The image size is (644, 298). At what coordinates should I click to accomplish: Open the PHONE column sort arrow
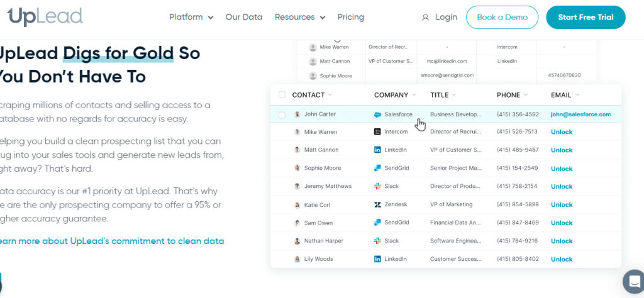click(x=526, y=95)
